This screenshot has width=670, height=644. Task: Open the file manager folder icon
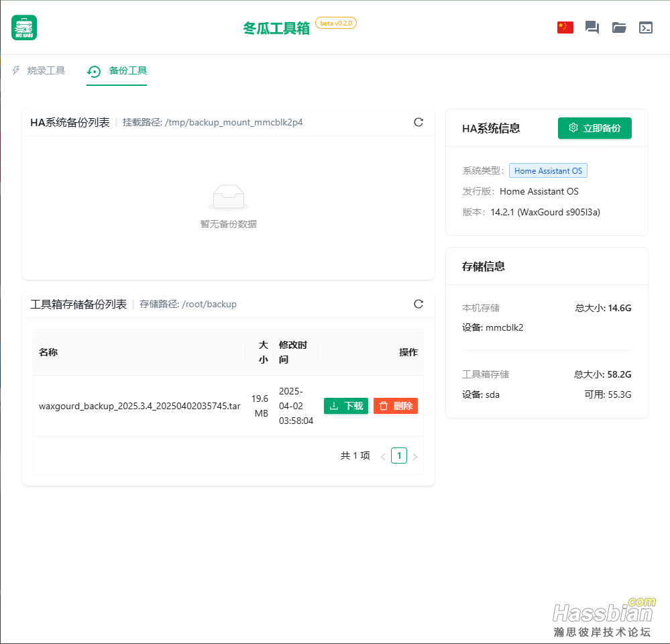pos(619,28)
